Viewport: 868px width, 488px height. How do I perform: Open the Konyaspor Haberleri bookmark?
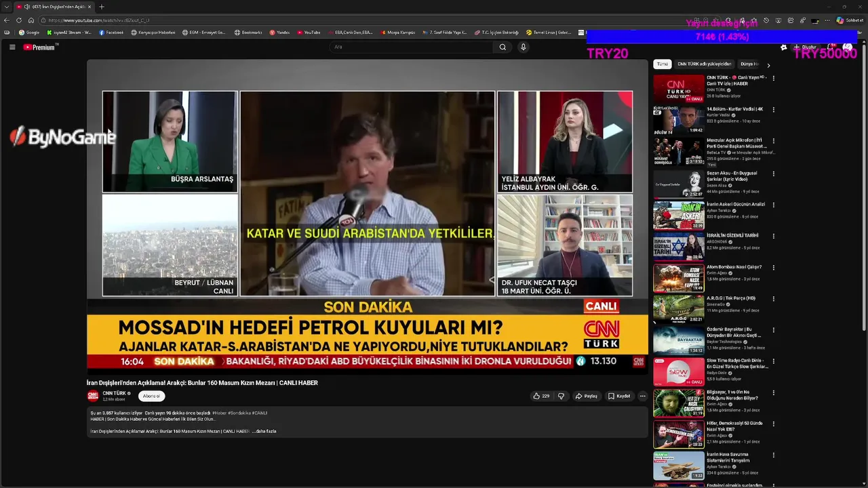click(x=153, y=33)
